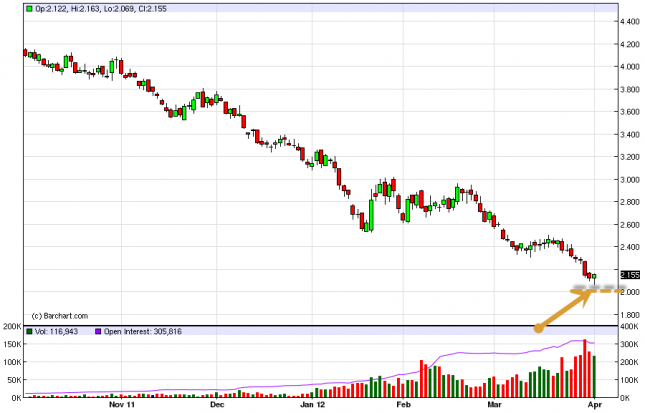Screen dimensions: 645x413
Task: Click the 3.400 price axis label
Action: 630,135
